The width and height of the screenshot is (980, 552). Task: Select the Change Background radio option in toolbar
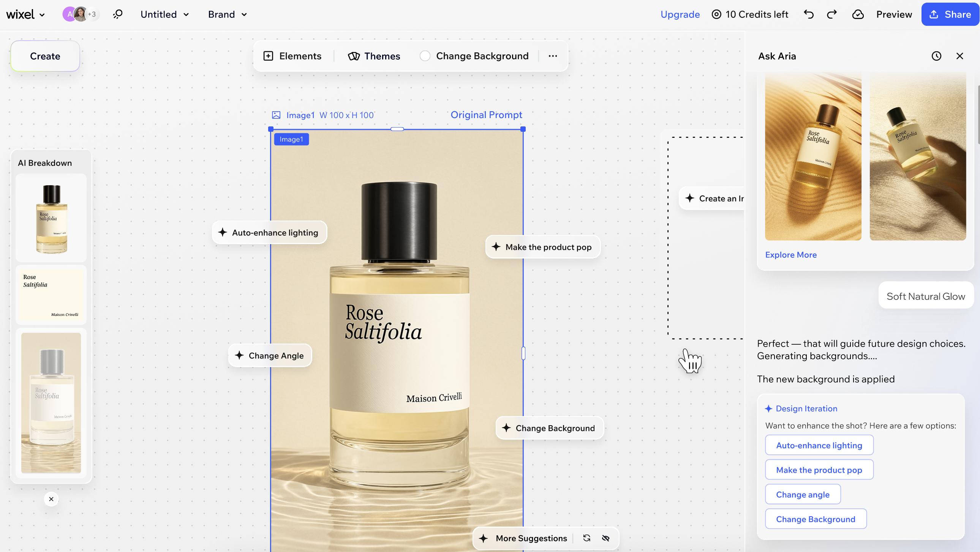tap(425, 55)
